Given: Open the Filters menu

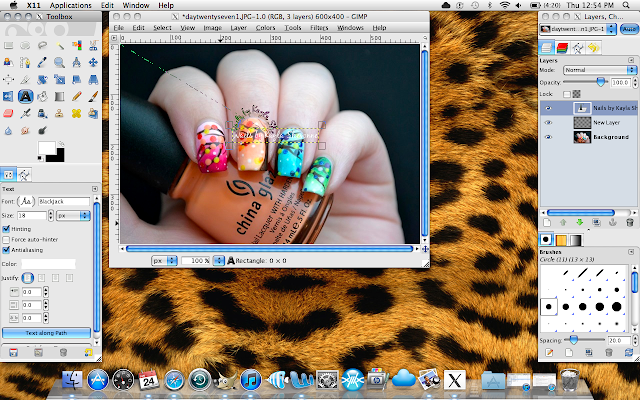Looking at the screenshot, I should pos(319,28).
